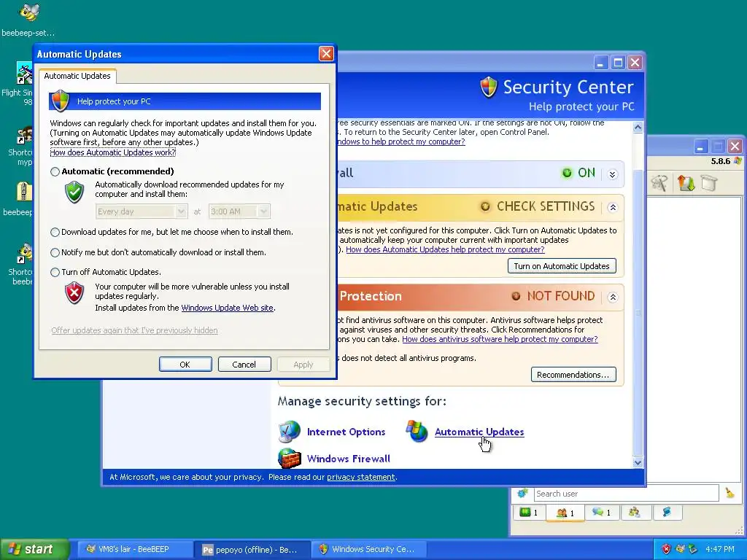Screen dimensions: 747x560
Task: Switch to BeeBEEP blue saved chats tab
Action: (667, 513)
